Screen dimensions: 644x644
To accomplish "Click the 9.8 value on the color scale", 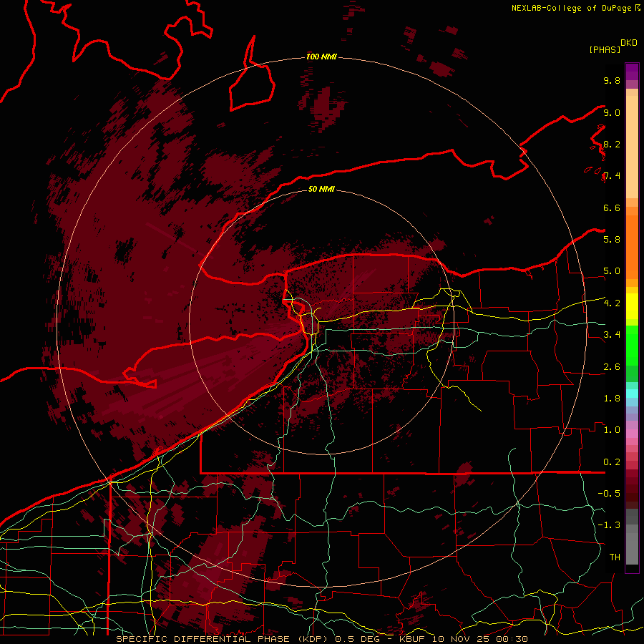I will point(612,80).
